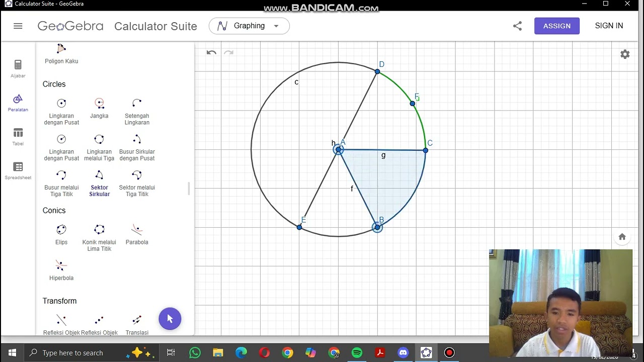The image size is (644, 362).
Task: Select the Translasi tool
Action: 137,325
